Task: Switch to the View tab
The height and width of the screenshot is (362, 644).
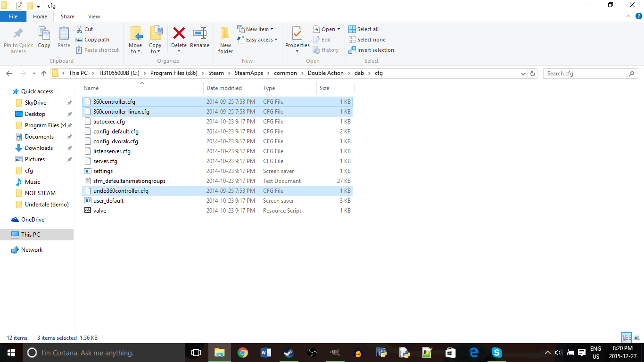Action: [94, 16]
